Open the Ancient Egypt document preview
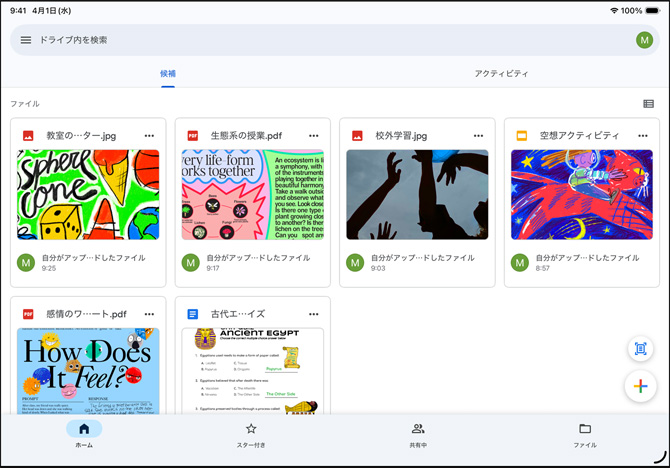Screen dimensions: 670x468 (x=252, y=370)
